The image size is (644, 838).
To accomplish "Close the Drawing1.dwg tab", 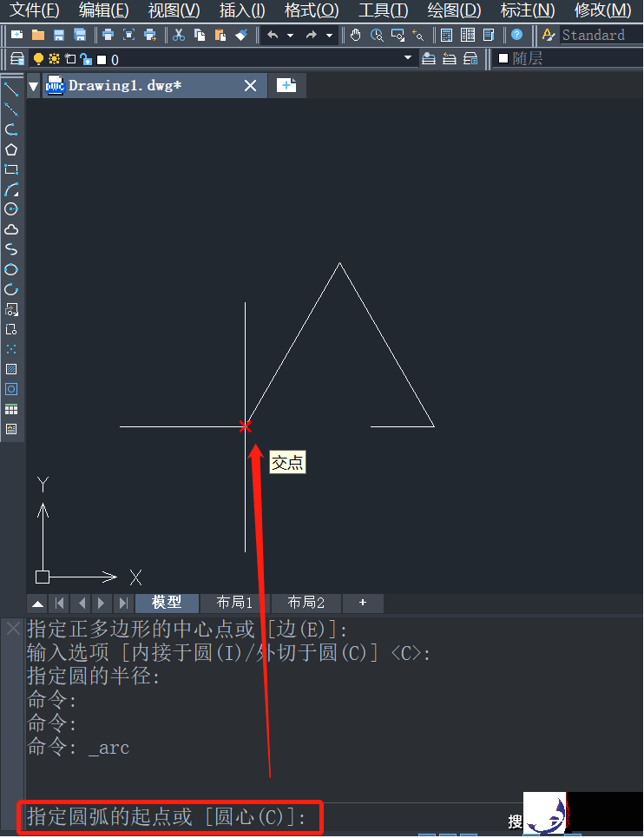I will 250,85.
